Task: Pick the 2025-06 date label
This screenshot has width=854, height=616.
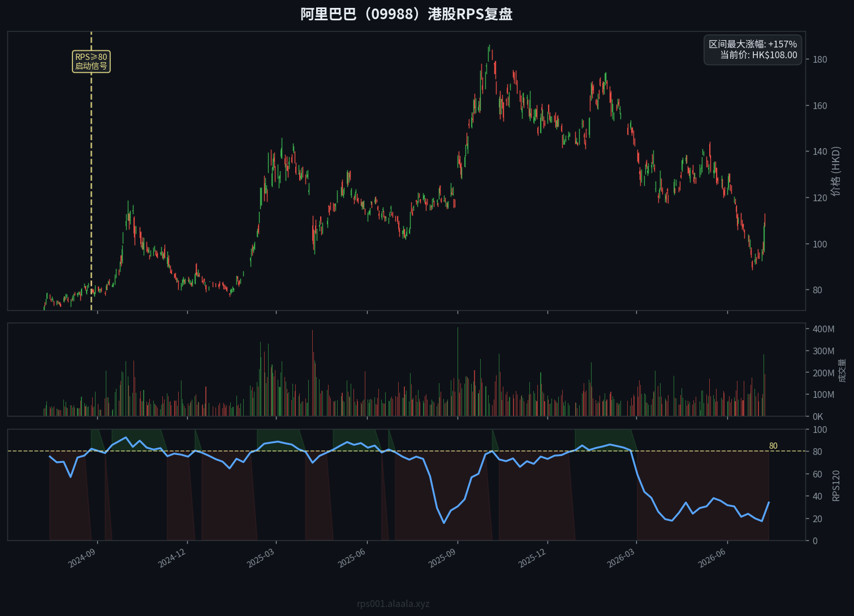Action: 351,558
